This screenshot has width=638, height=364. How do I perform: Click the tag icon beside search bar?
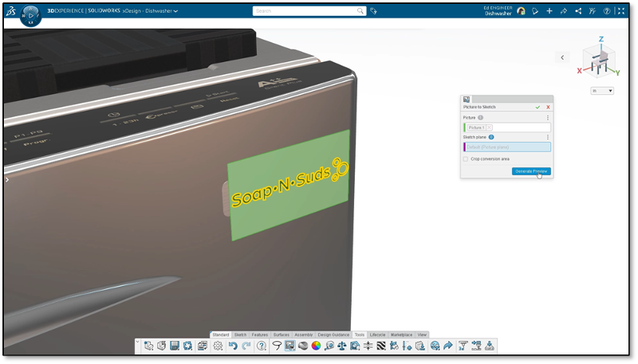point(374,11)
